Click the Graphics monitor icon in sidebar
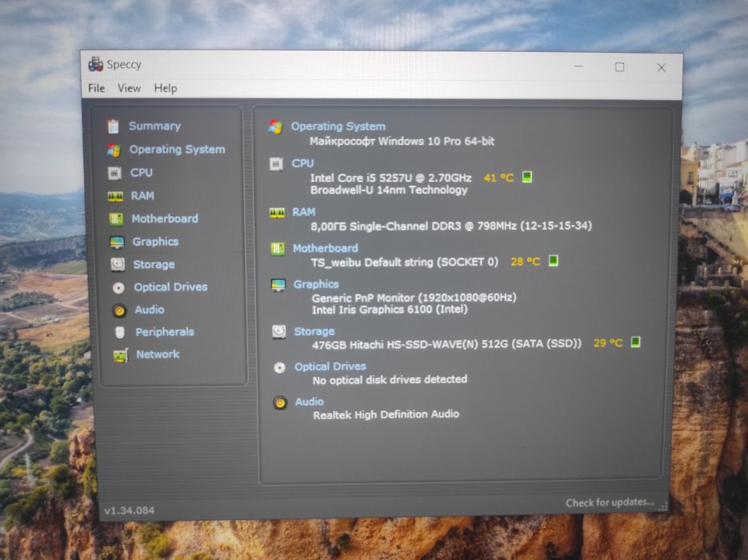This screenshot has height=560, width=748. coord(117,242)
